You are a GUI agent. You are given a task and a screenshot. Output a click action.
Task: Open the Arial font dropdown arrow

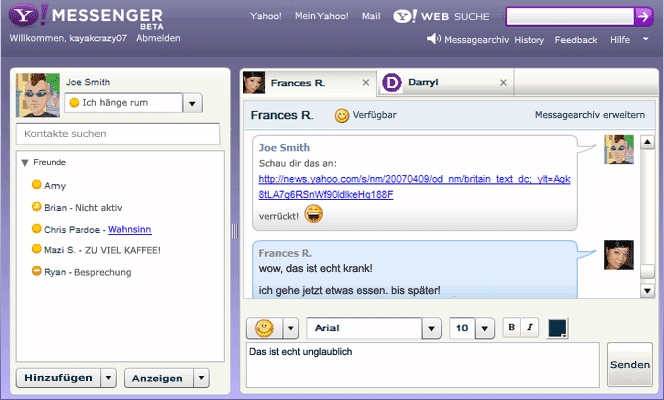(x=432, y=328)
